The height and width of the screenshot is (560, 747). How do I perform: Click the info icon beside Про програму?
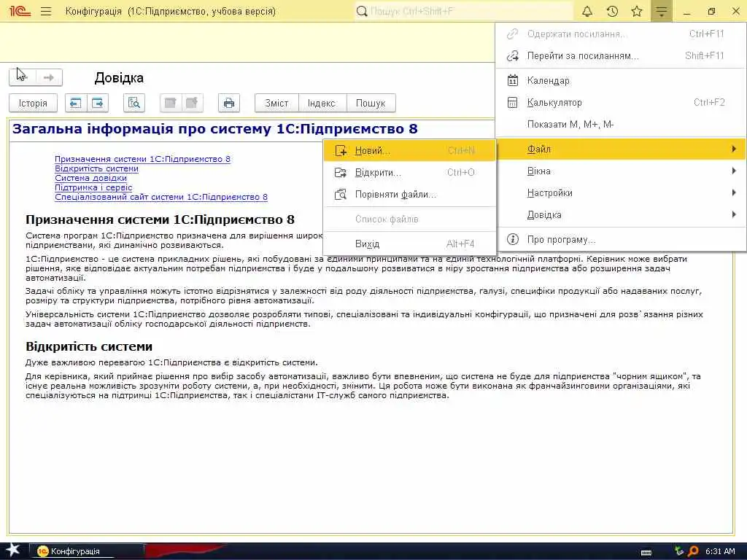coord(513,239)
